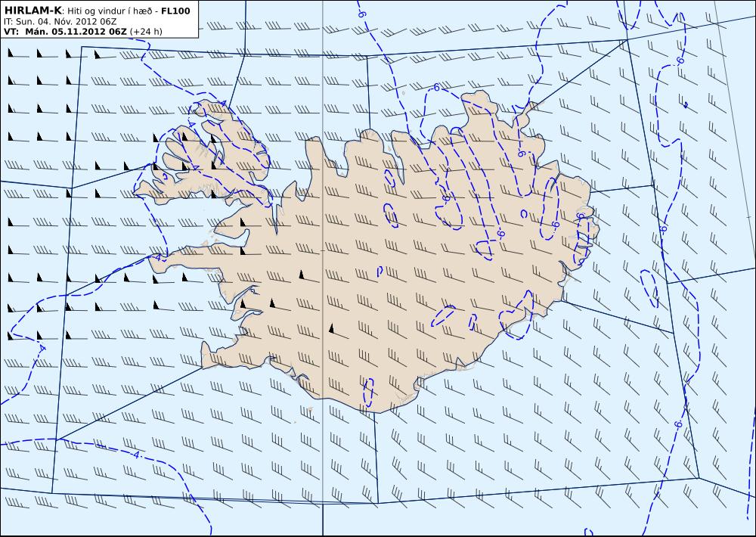Click the IT: Sun. 04. Nóv. 2012 06Z line
The height and width of the screenshot is (537, 756).
tap(60, 22)
